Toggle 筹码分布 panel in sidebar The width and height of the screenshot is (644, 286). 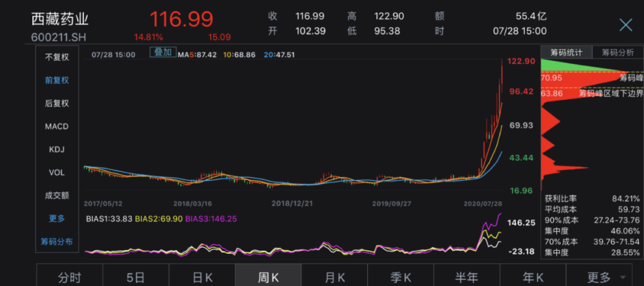(x=57, y=242)
